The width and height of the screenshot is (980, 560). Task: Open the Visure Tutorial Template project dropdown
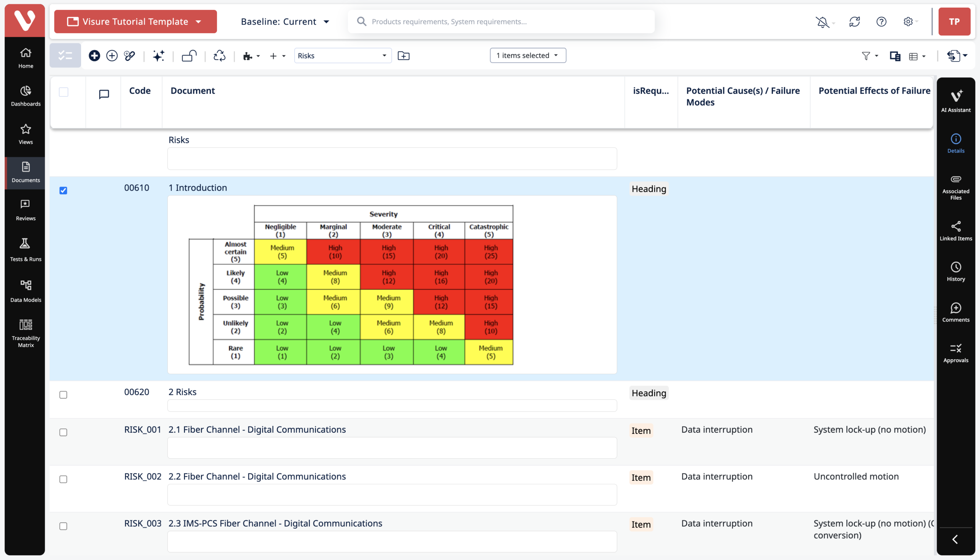[x=136, y=21]
